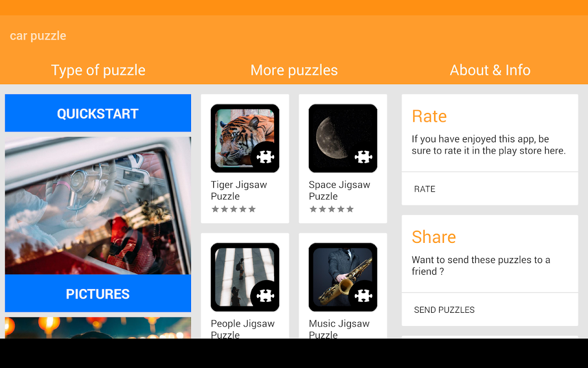The image size is (588, 368).
Task: Open the Music Jigsaw Puzzle saxophone icon
Action: click(343, 277)
